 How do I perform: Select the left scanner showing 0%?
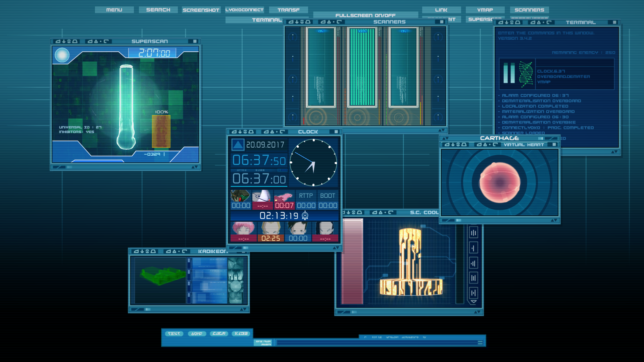point(321,67)
